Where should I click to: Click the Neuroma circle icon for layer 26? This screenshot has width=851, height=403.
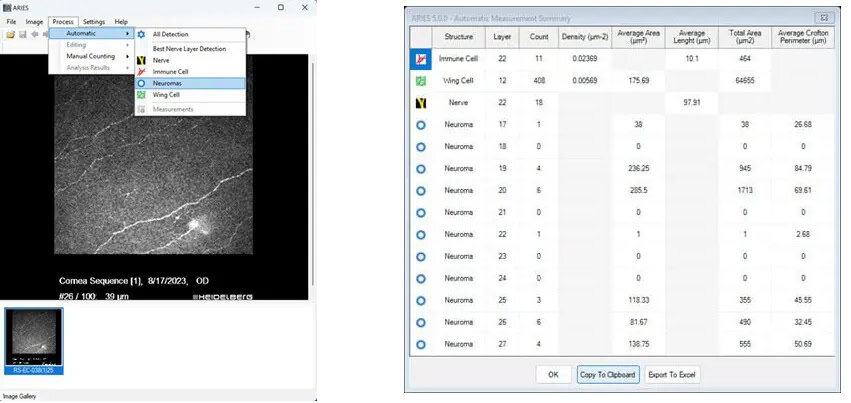[x=421, y=322]
